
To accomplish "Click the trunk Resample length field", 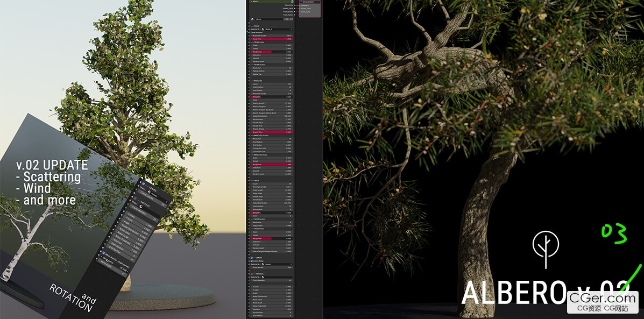I will point(272,36).
